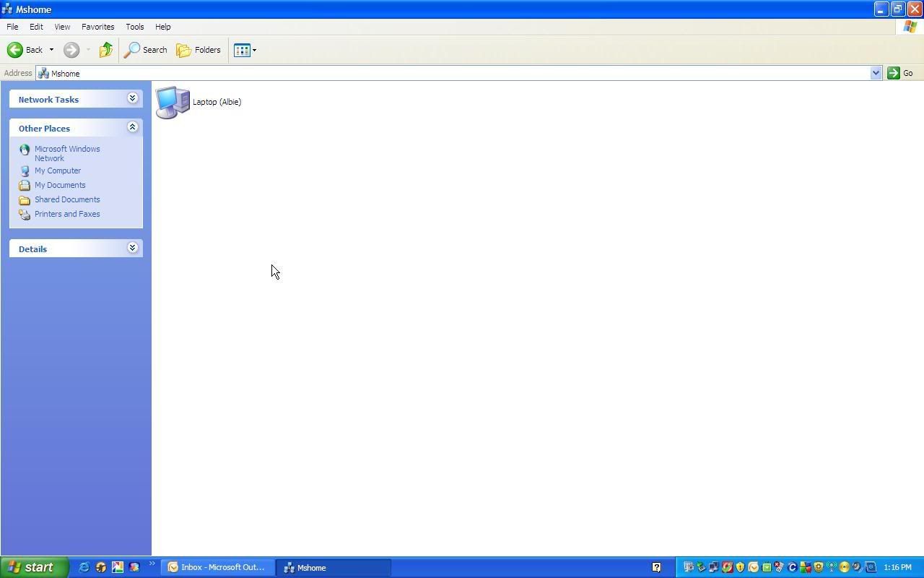Click the yellow disc tray icon
The height and width of the screenshot is (578, 924).
click(x=844, y=567)
